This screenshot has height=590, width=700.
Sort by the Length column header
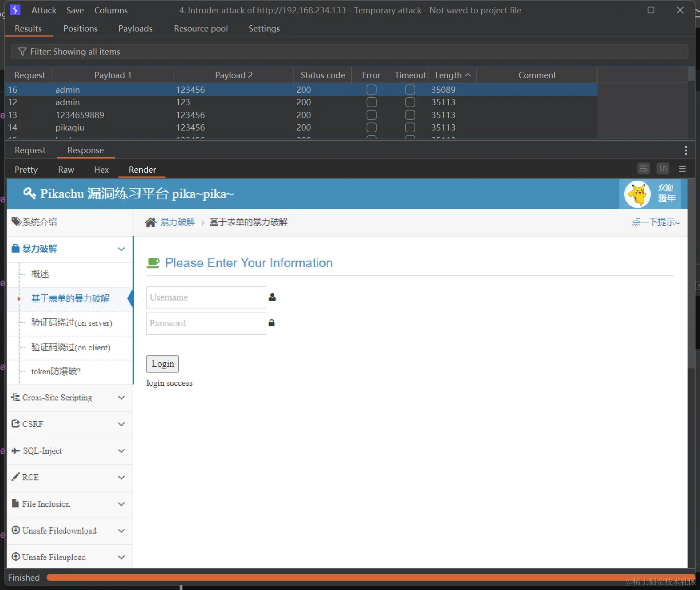tap(452, 75)
